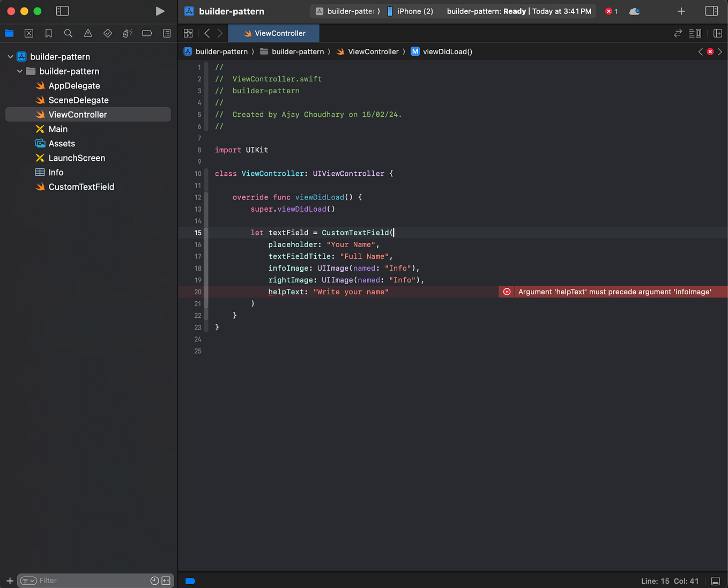This screenshot has width=728, height=588.
Task: Jump to the previous issue
Action: 700,51
